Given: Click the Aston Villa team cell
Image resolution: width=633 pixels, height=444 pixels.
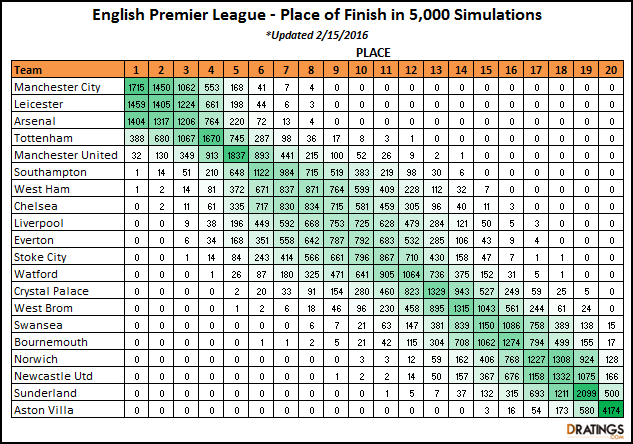Looking at the screenshot, I should 43,409.
